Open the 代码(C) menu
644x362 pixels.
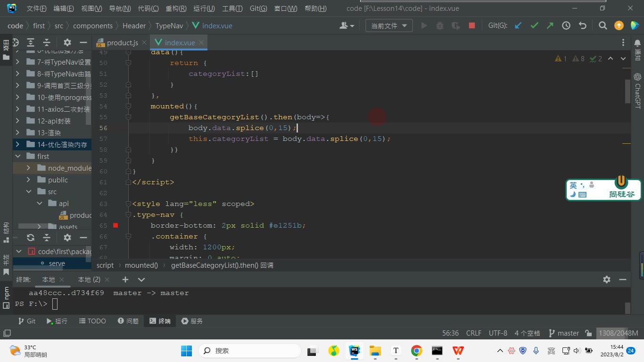148,8
